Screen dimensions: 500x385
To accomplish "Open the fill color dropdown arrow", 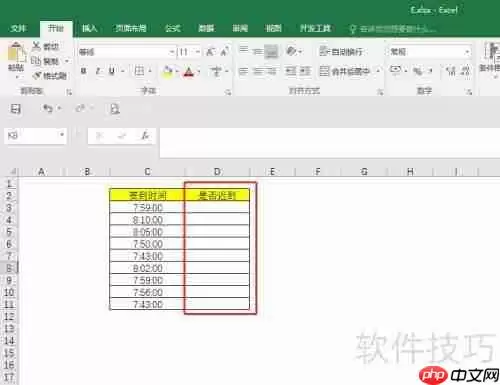I will [x=177, y=71].
